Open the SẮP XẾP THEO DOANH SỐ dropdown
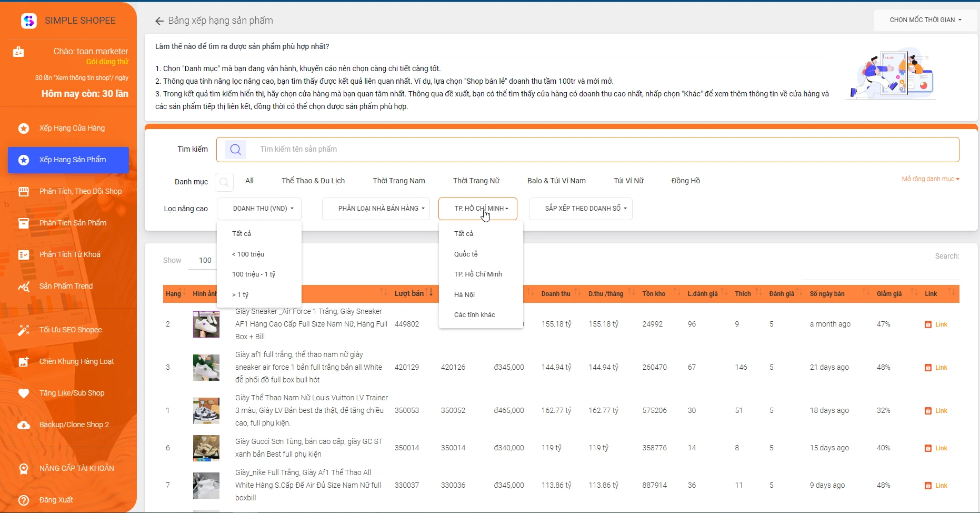Image resolution: width=980 pixels, height=513 pixels. coord(581,209)
